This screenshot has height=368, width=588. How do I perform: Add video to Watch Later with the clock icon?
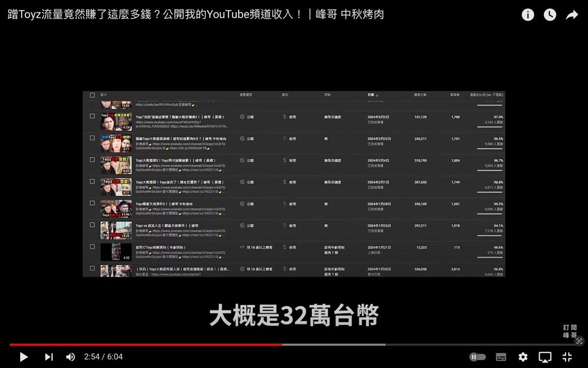[550, 15]
